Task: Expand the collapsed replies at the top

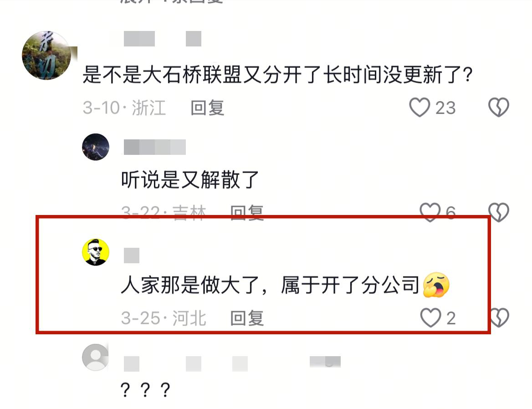Action: [171, 1]
